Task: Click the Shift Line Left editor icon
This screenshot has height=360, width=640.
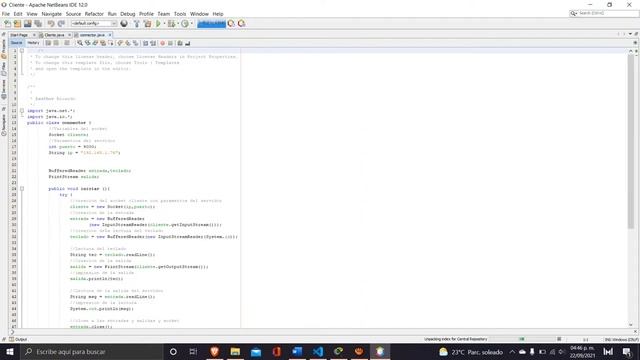Action: click(x=145, y=43)
